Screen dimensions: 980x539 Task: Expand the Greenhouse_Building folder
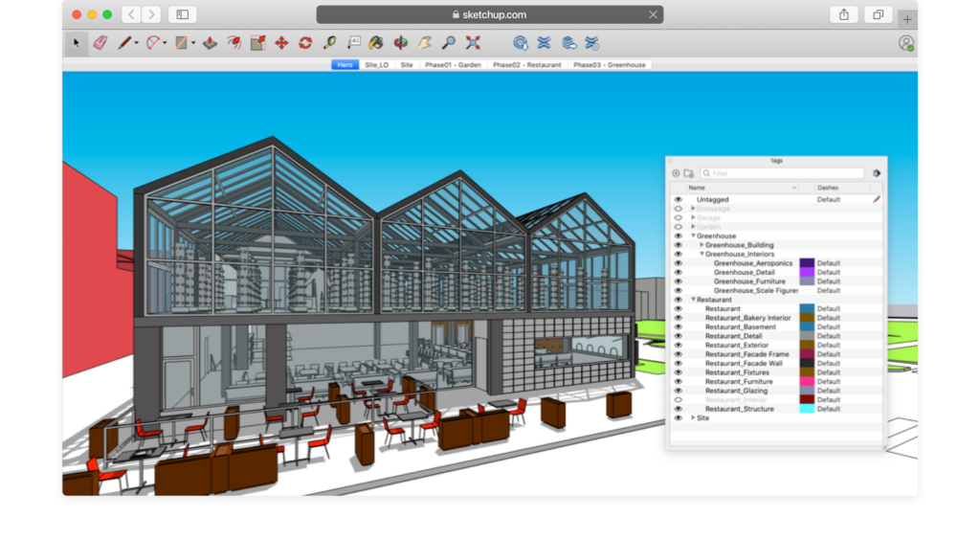pos(702,245)
